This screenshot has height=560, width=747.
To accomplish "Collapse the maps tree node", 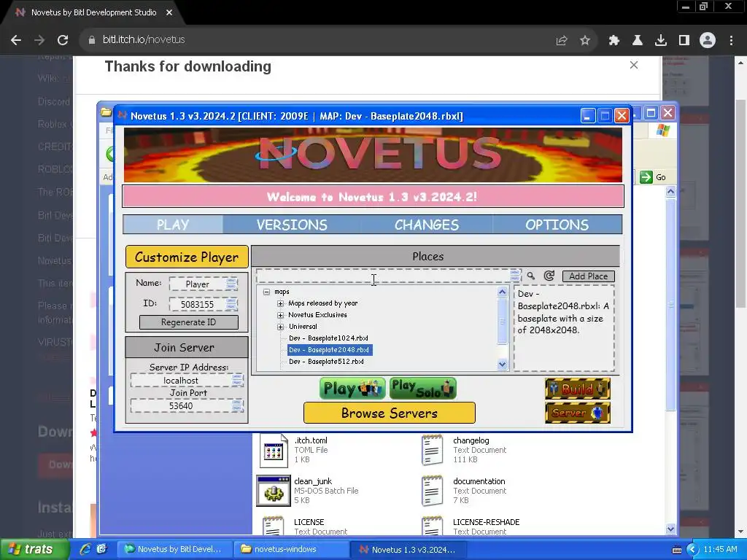I will pos(267,292).
